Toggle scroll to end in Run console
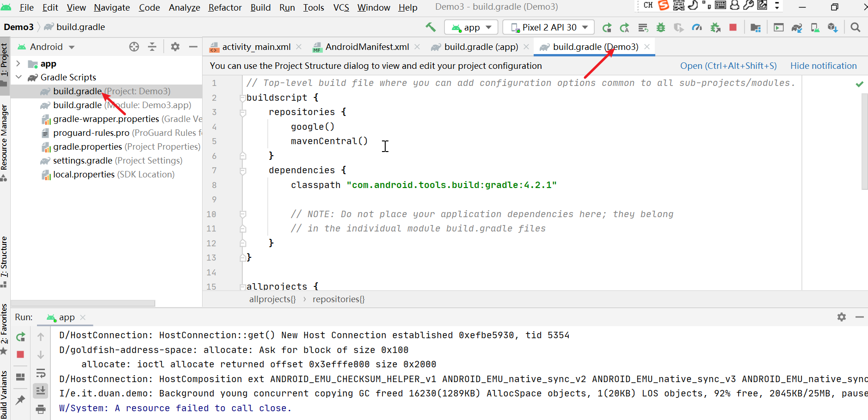Viewport: 868px width, 420px height. click(x=41, y=390)
